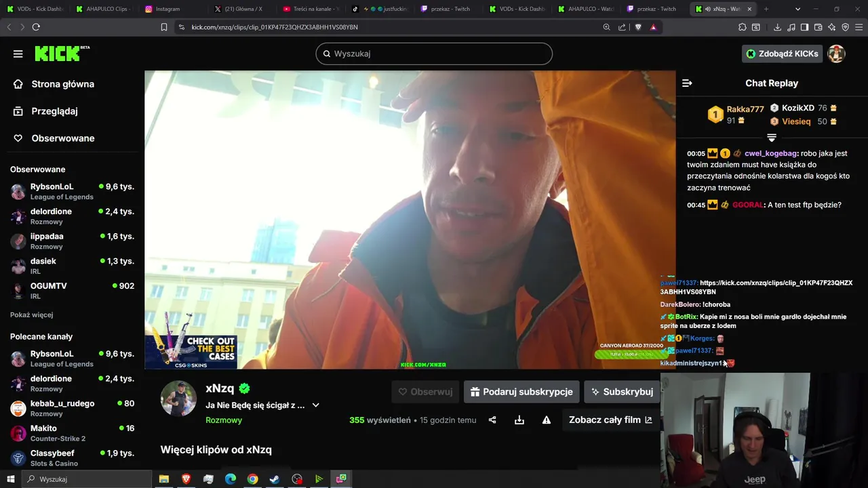Open browser zoom magnifier icon
The width and height of the screenshot is (868, 488).
pos(607,27)
